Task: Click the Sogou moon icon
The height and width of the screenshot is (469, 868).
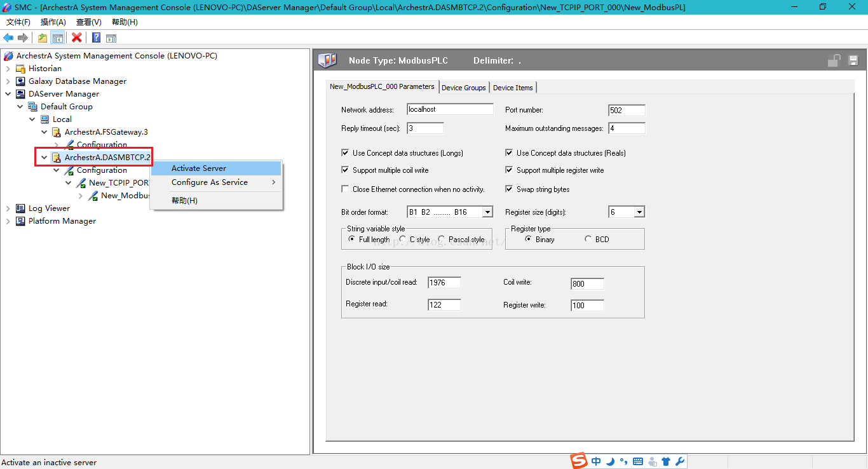Action: (610, 462)
